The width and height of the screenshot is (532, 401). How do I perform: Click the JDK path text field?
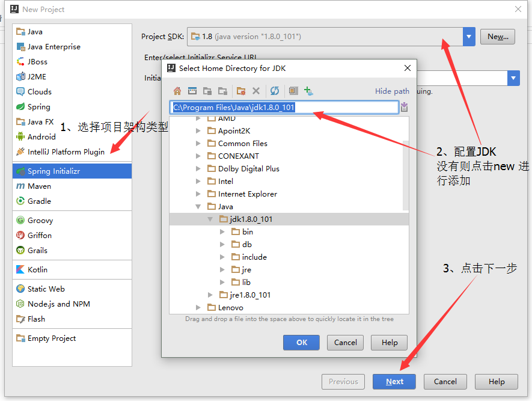[284, 107]
